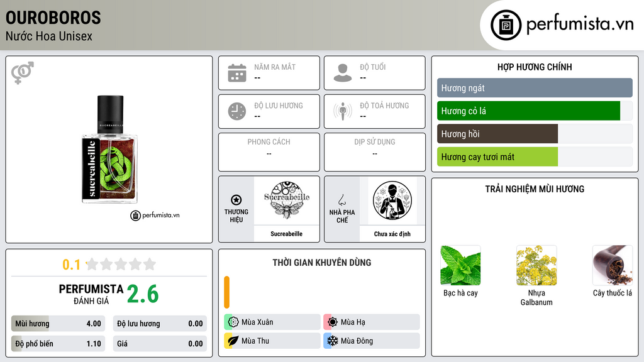Image resolution: width=644 pixels, height=362 pixels.
Task: Click the Cây thuốc lá note caption
Action: 613,293
